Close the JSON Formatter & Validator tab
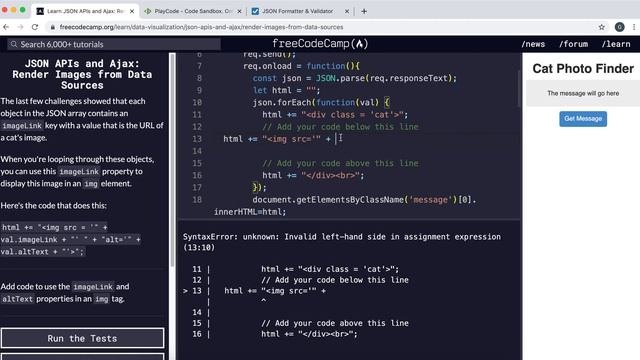This screenshot has width=640, height=360. (x=347, y=11)
